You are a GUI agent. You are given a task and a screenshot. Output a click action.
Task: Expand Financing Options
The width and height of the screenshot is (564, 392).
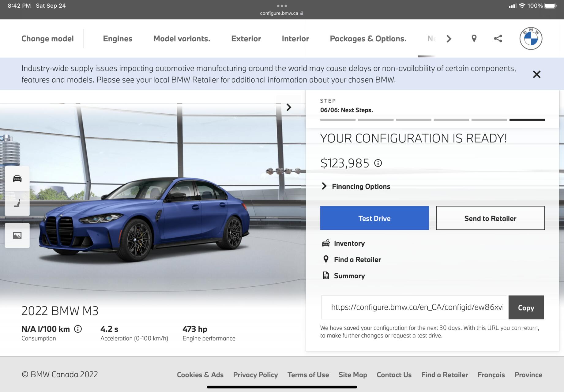355,186
